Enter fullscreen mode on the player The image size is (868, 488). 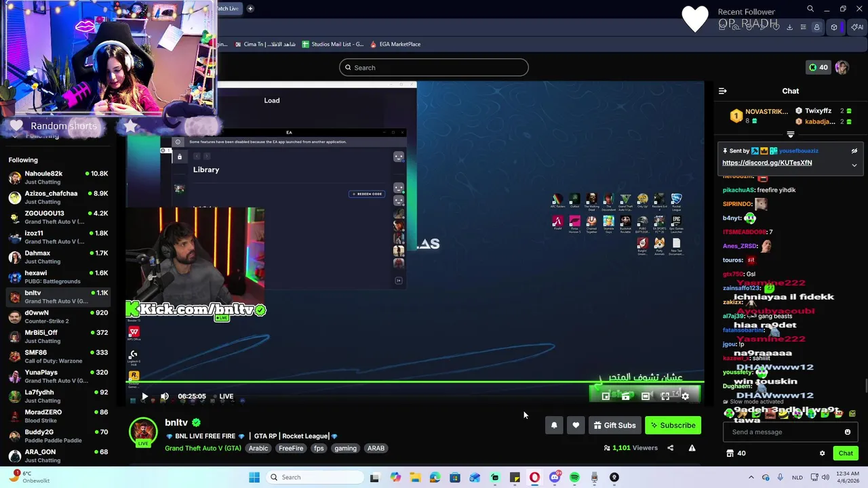pyautogui.click(x=665, y=396)
